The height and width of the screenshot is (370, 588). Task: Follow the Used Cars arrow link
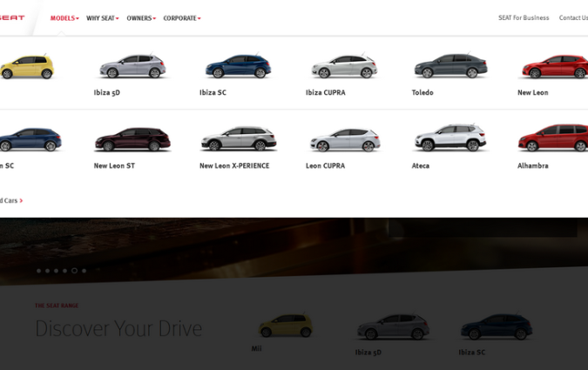coord(11,200)
